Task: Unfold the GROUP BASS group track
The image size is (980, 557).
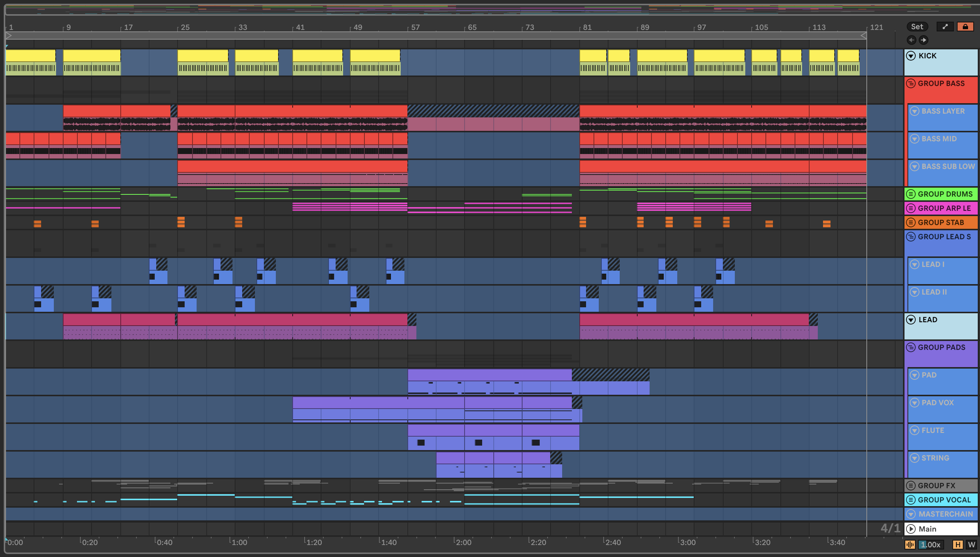Action: click(x=911, y=83)
